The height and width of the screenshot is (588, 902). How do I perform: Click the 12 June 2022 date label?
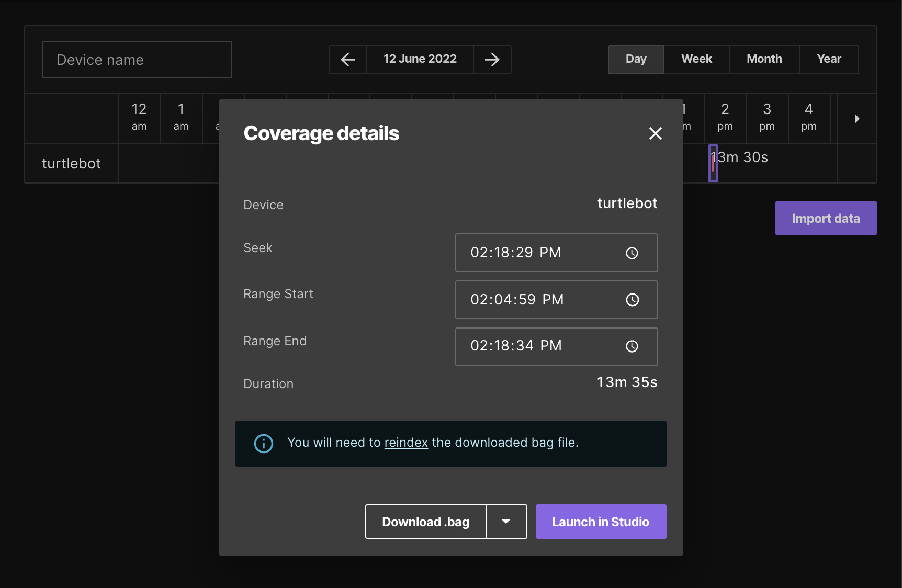(420, 59)
